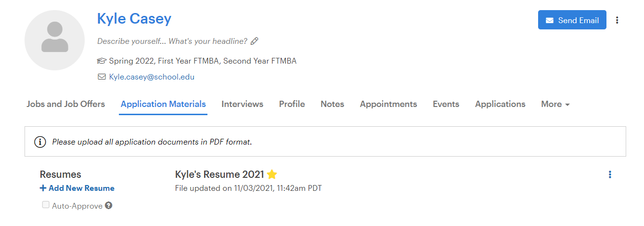Click the Send Email button
This screenshot has width=644, height=226.
572,20
